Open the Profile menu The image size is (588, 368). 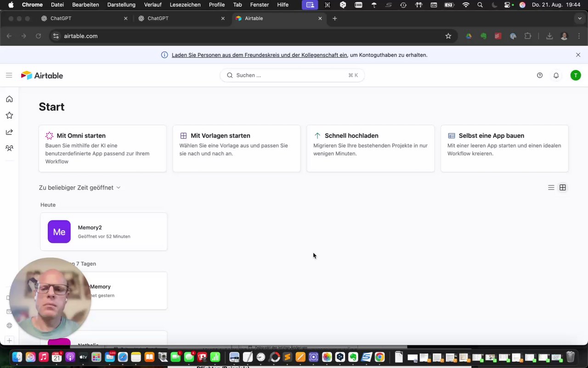pyautogui.click(x=217, y=5)
